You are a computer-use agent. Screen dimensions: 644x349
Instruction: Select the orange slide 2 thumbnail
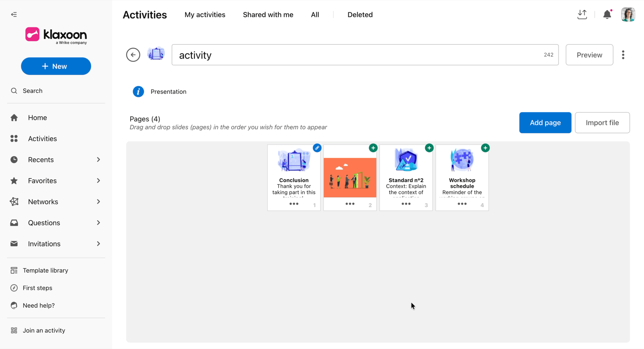(350, 178)
